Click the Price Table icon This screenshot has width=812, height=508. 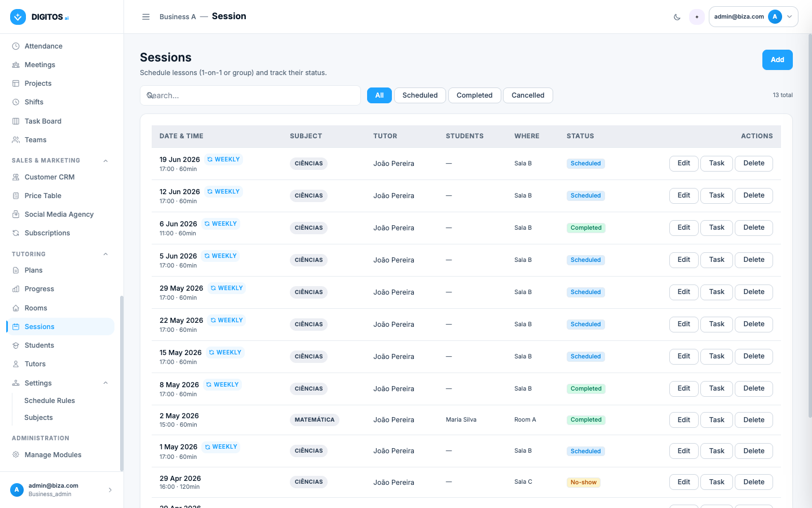[16, 196]
